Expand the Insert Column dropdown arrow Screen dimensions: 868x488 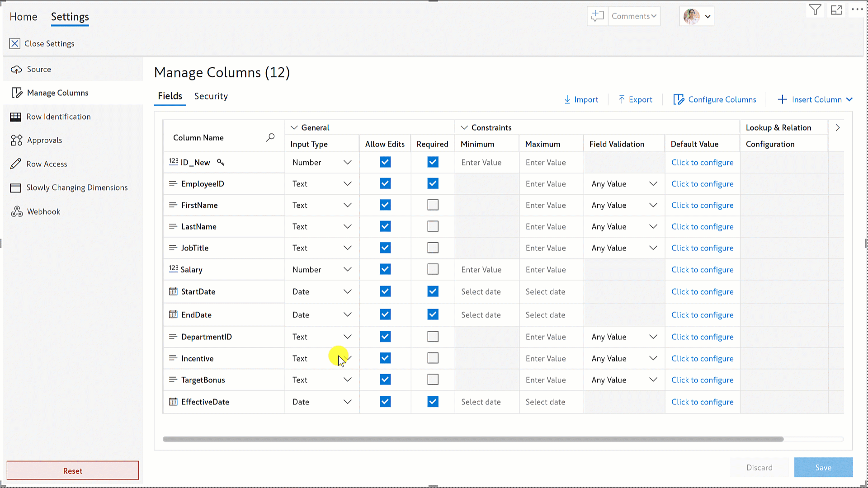click(x=849, y=99)
